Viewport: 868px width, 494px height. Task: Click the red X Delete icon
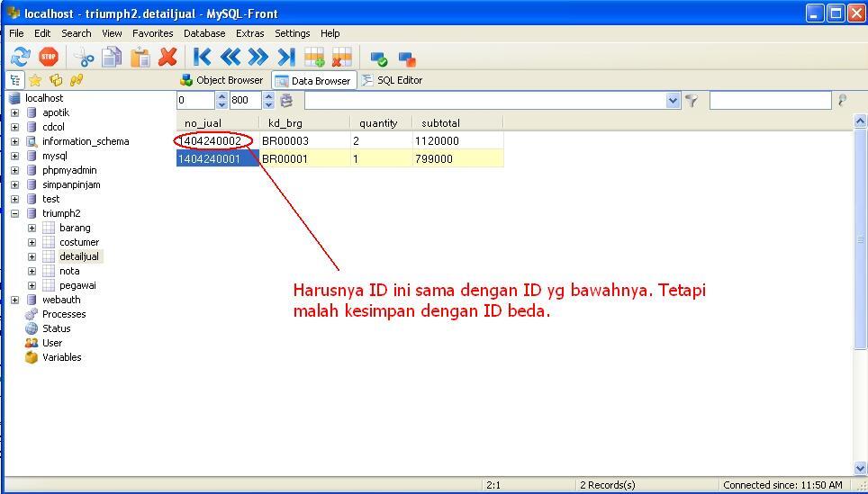pos(167,57)
